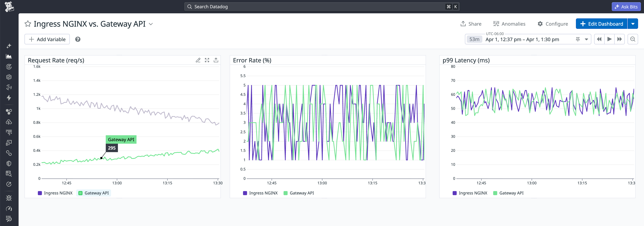This screenshot has width=644, height=226.
Task: Open the export/share icon on the Request Rate widget
Action: pyautogui.click(x=216, y=60)
